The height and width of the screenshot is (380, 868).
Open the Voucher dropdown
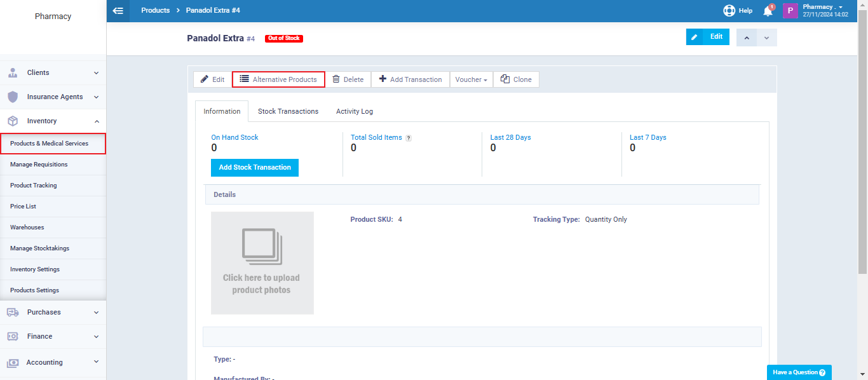coord(471,79)
